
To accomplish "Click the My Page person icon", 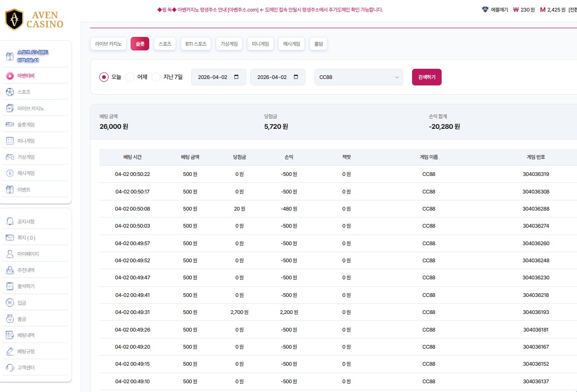I will point(10,254).
